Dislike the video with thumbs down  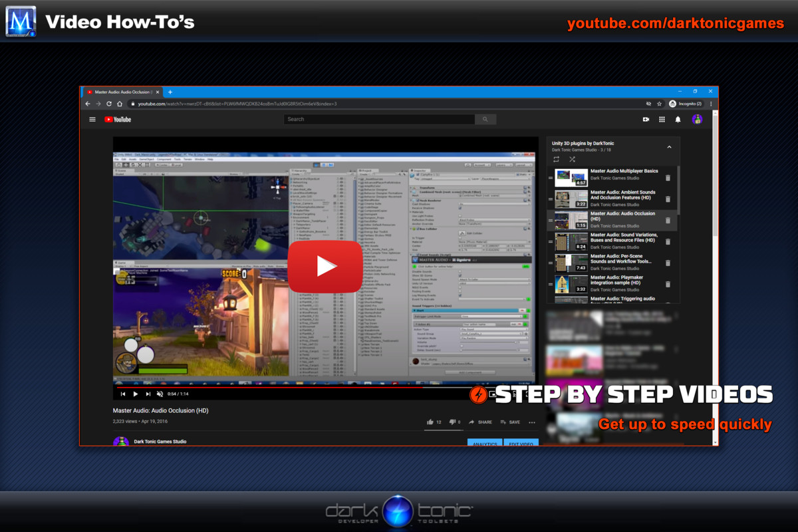(452, 422)
